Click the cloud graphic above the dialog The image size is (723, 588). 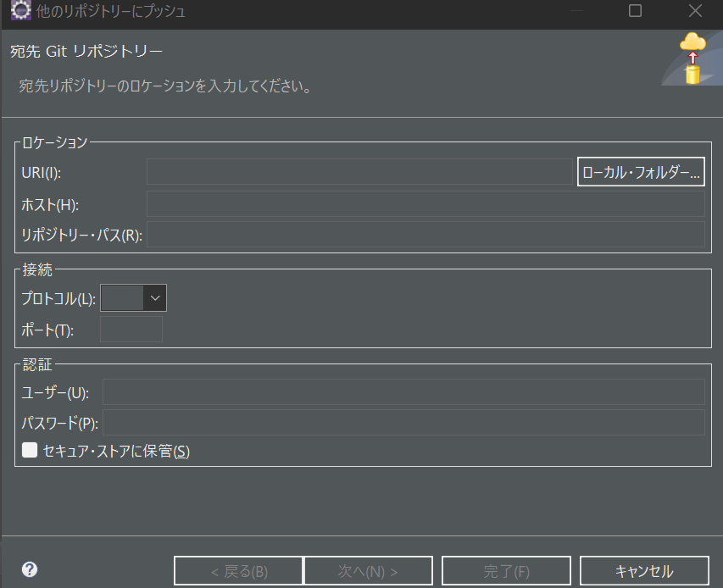(x=691, y=42)
